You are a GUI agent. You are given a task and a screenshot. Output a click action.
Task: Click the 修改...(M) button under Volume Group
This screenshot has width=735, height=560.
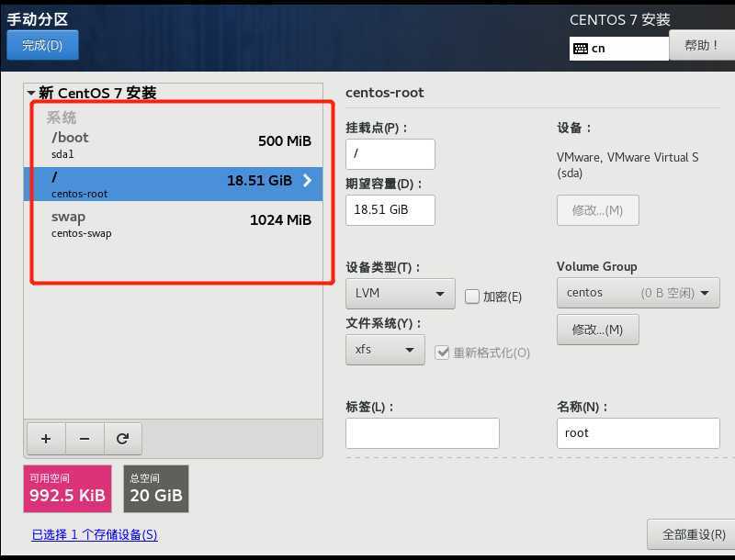coord(598,330)
